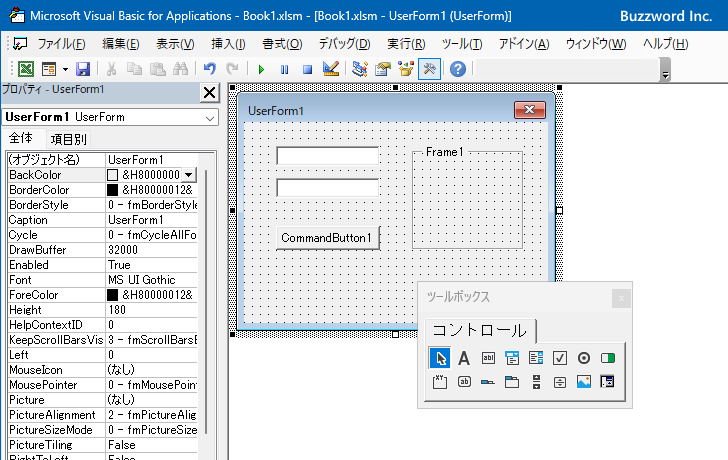Click CommandButton1 on the UserForm
Image resolution: width=728 pixels, height=460 pixels.
328,238
